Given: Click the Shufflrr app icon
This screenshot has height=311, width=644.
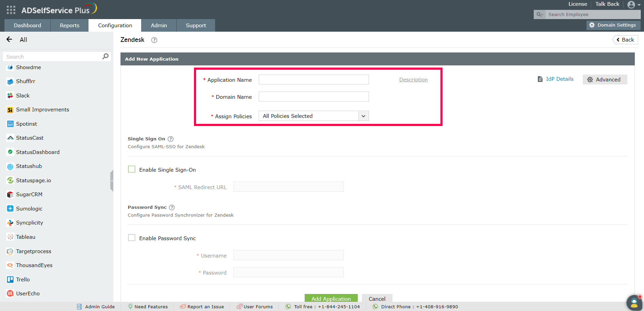Looking at the screenshot, I should pos(10,81).
